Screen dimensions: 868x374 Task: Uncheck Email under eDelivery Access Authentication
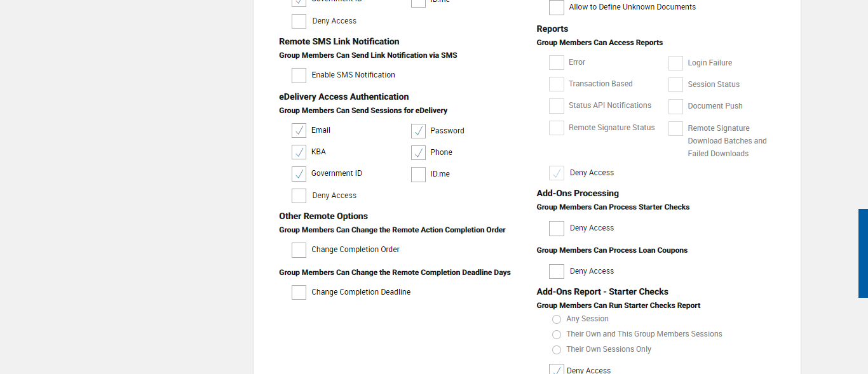pos(299,131)
